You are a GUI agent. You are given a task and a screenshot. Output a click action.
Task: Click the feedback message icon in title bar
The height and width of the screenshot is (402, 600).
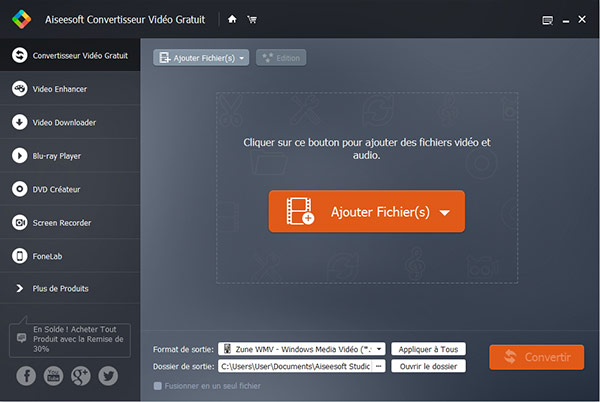coord(548,20)
